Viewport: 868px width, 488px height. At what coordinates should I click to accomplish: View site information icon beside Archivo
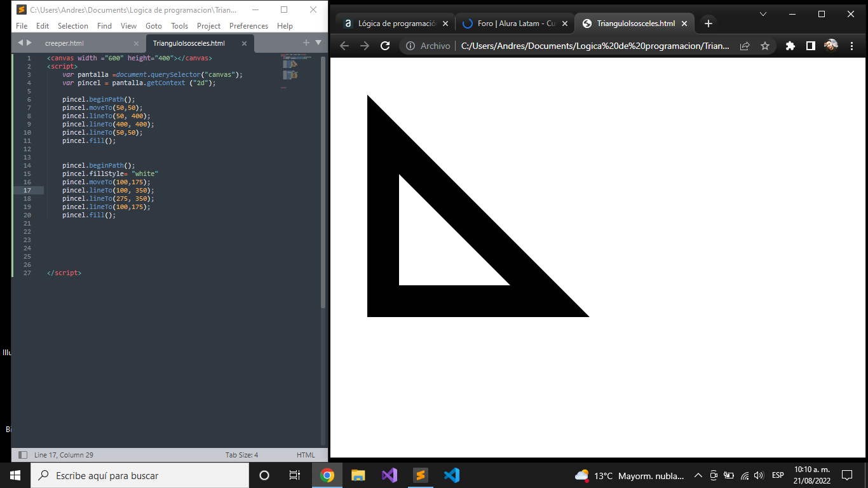click(410, 46)
